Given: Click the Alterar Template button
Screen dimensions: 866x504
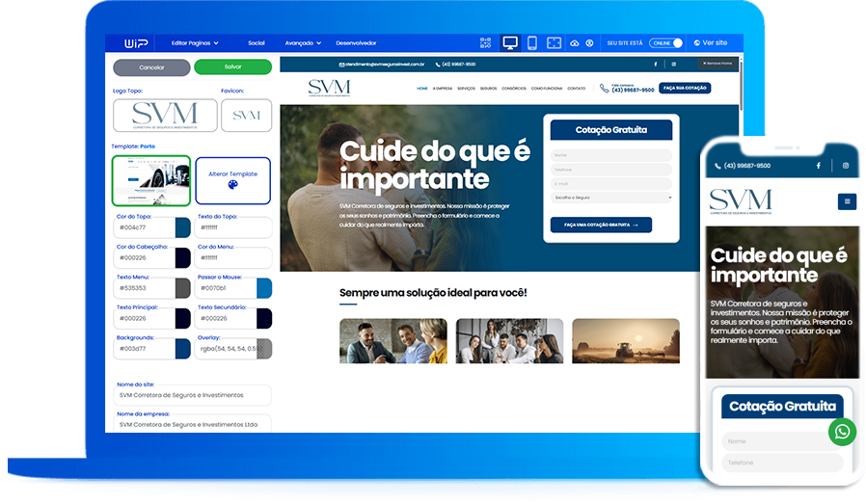Looking at the screenshot, I should click(233, 180).
